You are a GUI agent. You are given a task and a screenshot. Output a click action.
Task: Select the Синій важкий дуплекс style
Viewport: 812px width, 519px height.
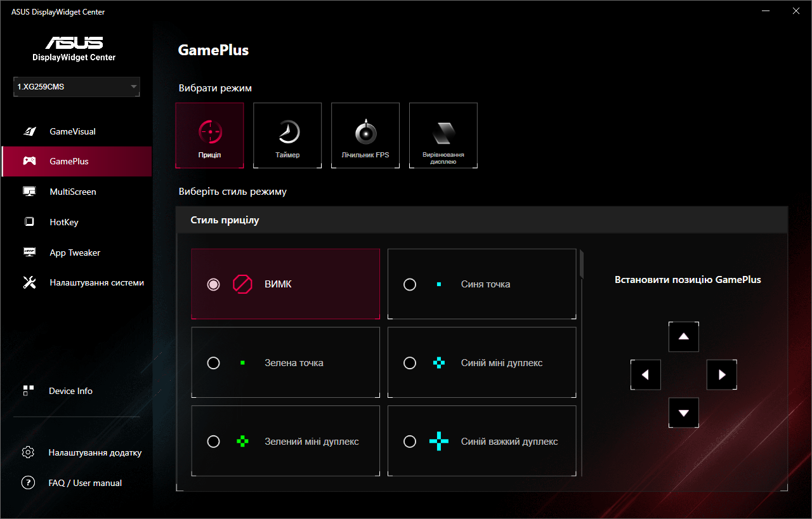pyautogui.click(x=481, y=440)
